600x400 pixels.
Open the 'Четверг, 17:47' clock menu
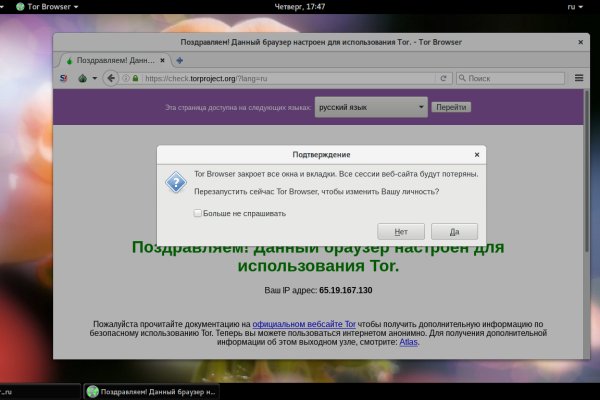click(300, 7)
